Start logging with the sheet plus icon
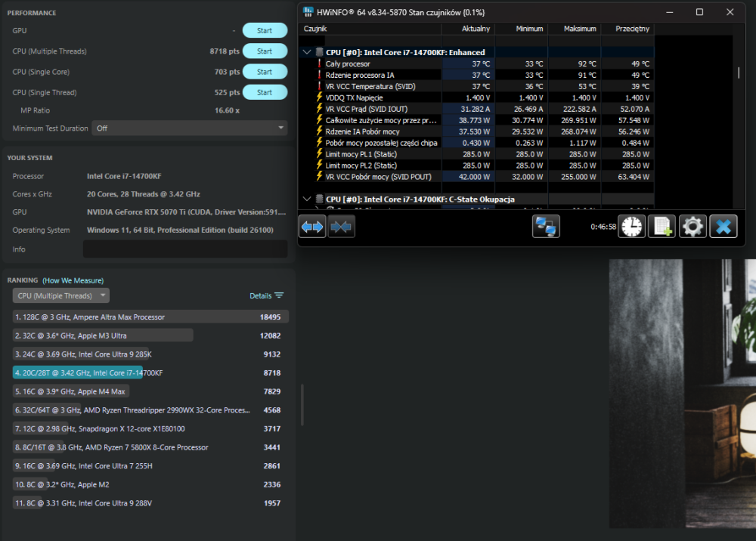This screenshot has height=541, width=756. (x=662, y=227)
